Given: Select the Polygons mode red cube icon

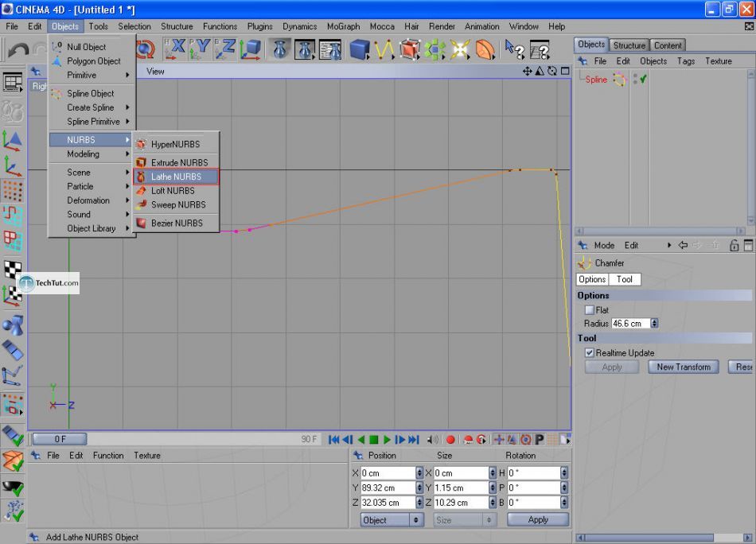Looking at the screenshot, I should (x=13, y=240).
